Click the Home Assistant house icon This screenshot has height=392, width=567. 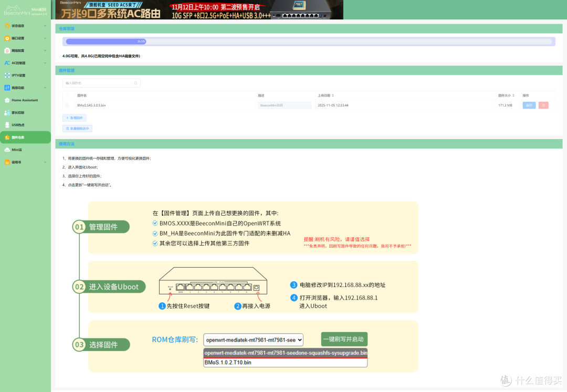[7, 100]
